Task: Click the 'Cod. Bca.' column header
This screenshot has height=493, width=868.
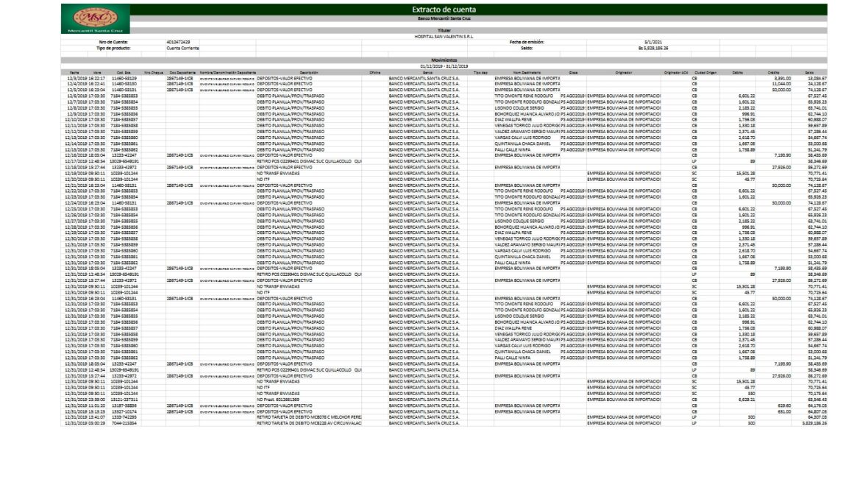Action: pos(124,73)
